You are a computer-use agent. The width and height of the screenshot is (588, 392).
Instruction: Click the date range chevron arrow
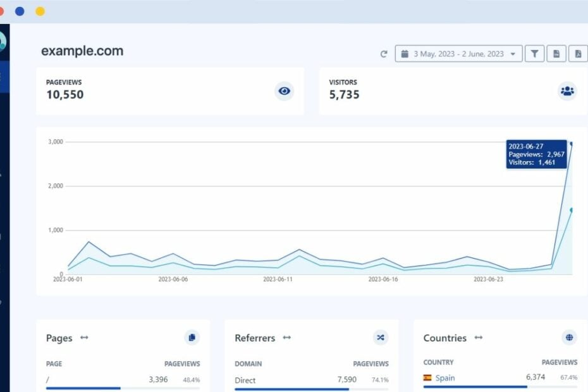pyautogui.click(x=513, y=54)
